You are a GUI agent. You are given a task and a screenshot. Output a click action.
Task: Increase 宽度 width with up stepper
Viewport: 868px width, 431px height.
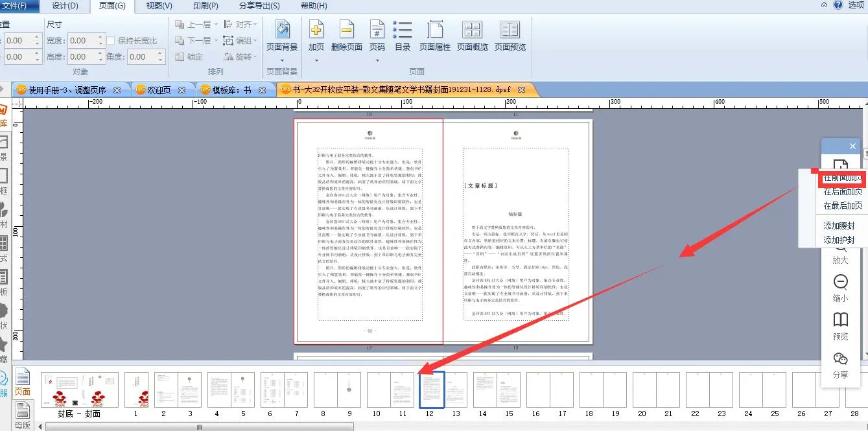(100, 37)
